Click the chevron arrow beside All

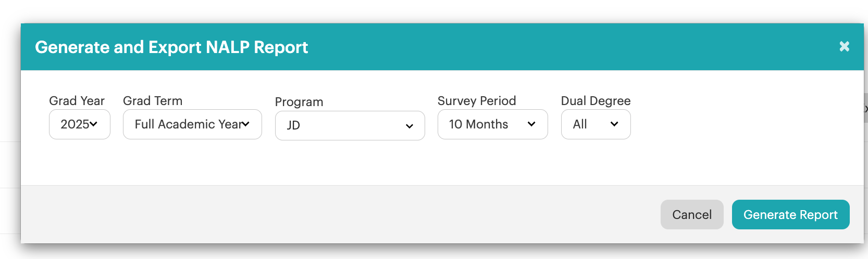[x=614, y=124]
